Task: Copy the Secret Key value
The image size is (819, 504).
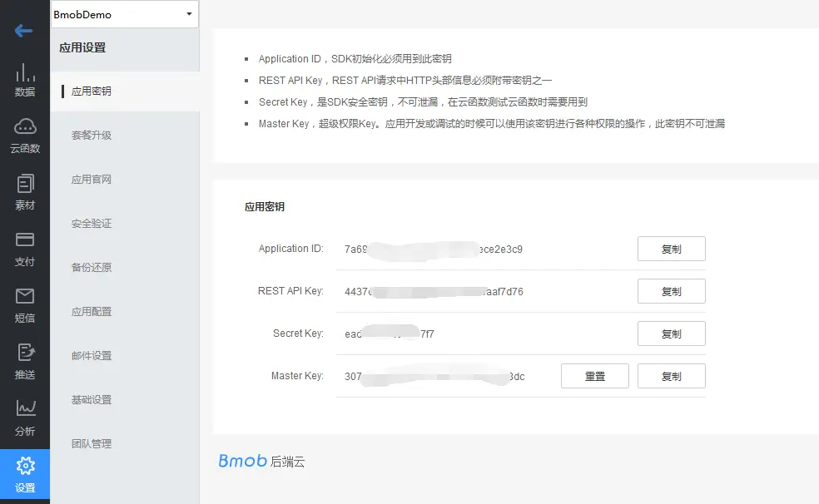Action: click(671, 334)
